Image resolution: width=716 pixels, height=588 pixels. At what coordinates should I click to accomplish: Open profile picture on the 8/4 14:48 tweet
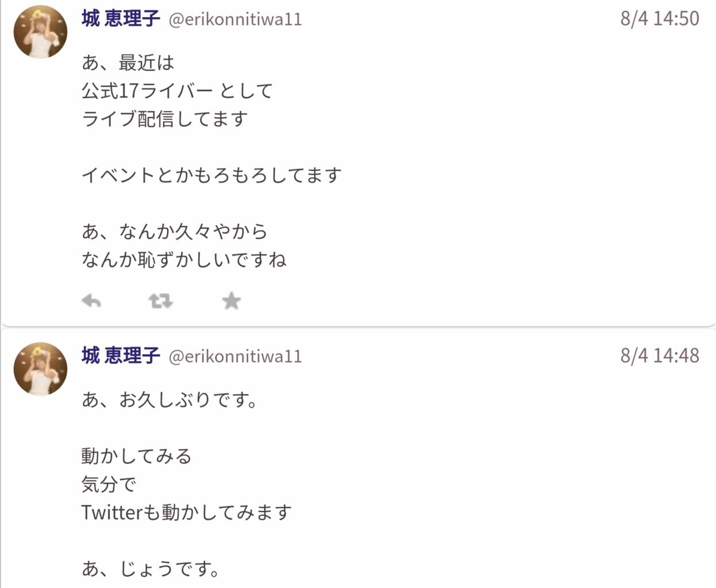[x=40, y=369]
